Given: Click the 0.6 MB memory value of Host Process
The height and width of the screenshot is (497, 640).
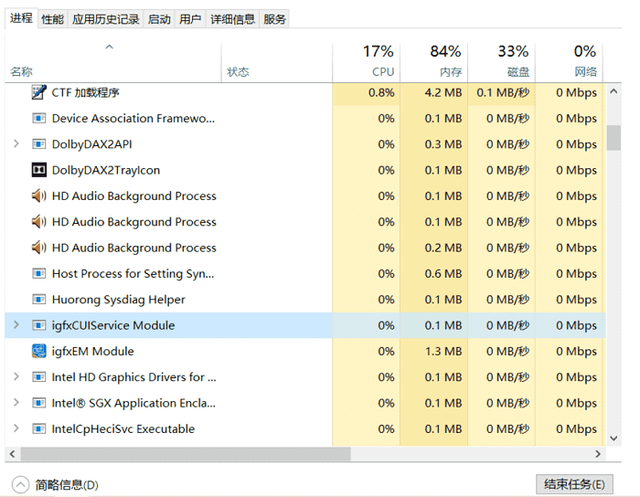Looking at the screenshot, I should [x=443, y=273].
